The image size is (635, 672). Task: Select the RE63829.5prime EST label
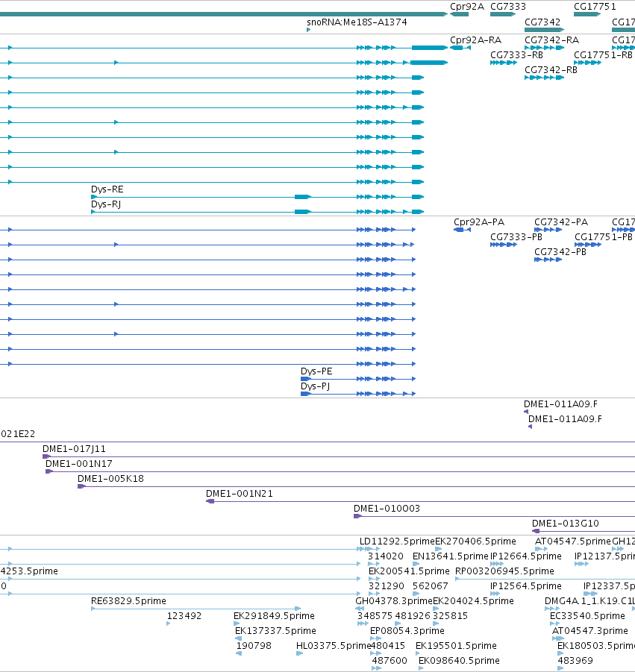click(x=128, y=601)
